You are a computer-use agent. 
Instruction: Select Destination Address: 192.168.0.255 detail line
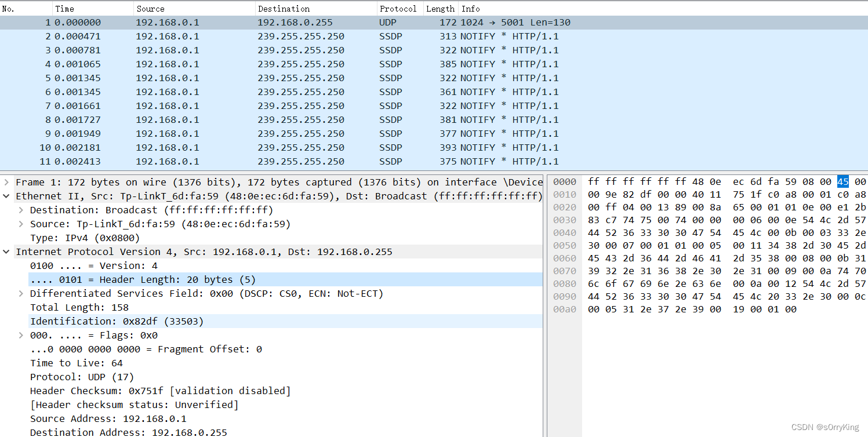128,432
